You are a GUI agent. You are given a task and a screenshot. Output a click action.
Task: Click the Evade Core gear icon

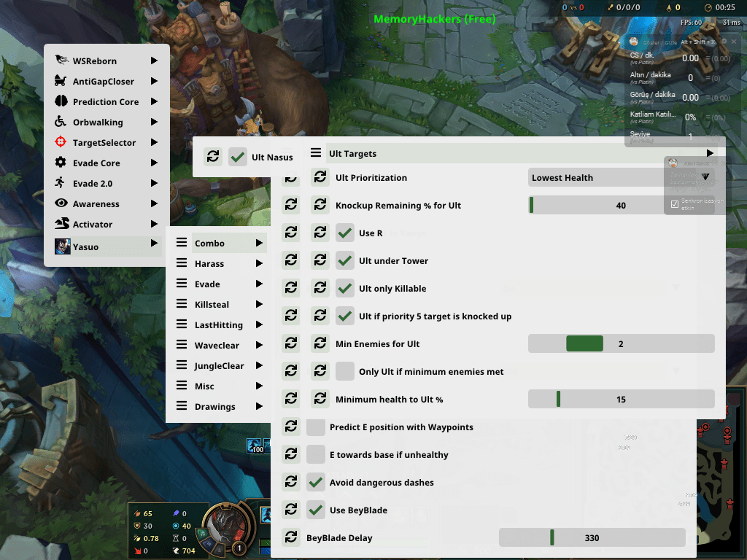(61, 163)
